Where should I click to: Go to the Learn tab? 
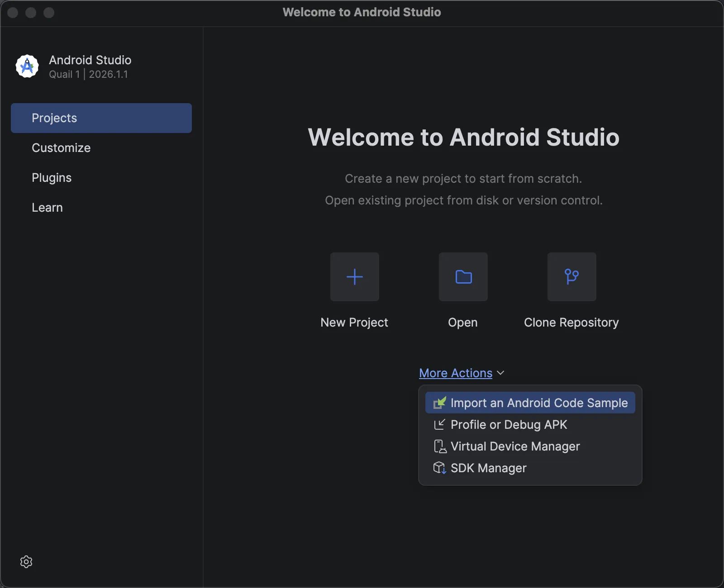101,208
